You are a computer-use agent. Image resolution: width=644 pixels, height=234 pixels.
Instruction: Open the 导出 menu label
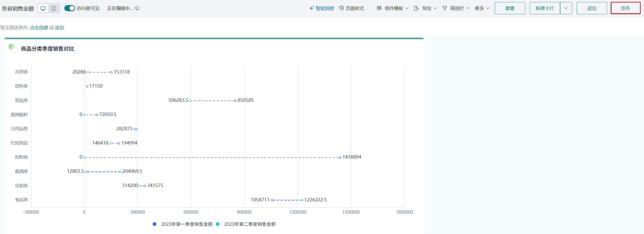427,8
